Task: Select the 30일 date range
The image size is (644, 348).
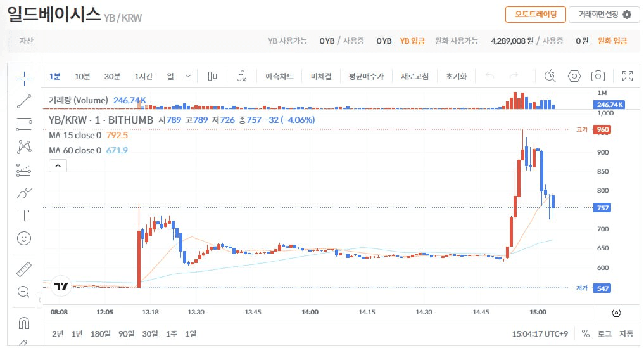Action: [x=150, y=333]
